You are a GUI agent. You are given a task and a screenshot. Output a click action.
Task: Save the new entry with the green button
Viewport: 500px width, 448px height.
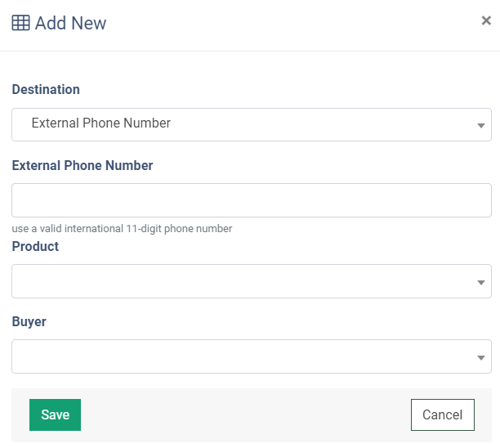pyautogui.click(x=56, y=414)
